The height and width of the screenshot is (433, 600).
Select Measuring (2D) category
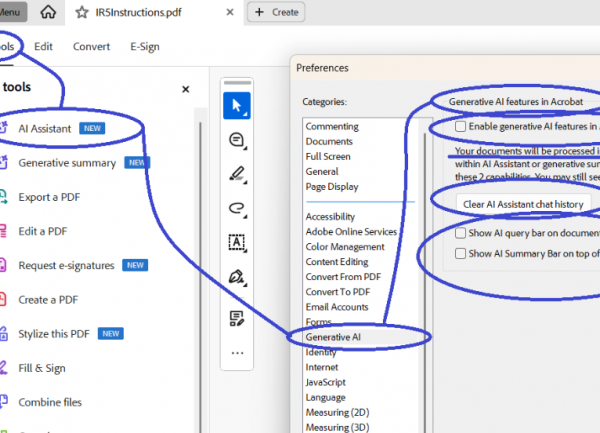(337, 412)
